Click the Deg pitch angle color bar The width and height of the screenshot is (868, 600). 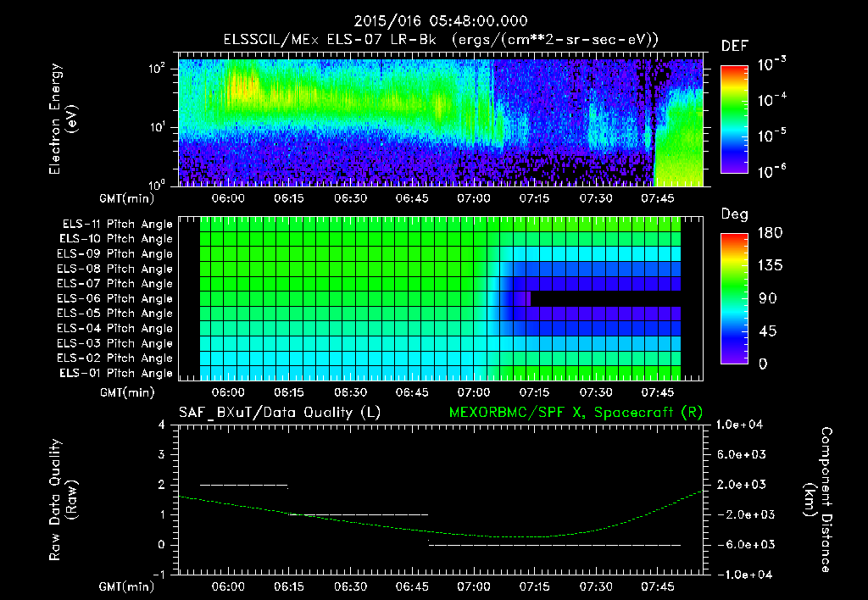[x=734, y=298]
